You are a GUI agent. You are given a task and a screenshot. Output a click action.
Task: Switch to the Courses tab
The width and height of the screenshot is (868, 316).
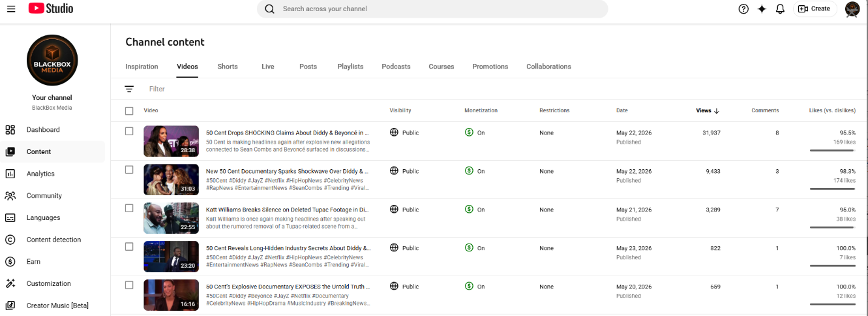coord(441,67)
